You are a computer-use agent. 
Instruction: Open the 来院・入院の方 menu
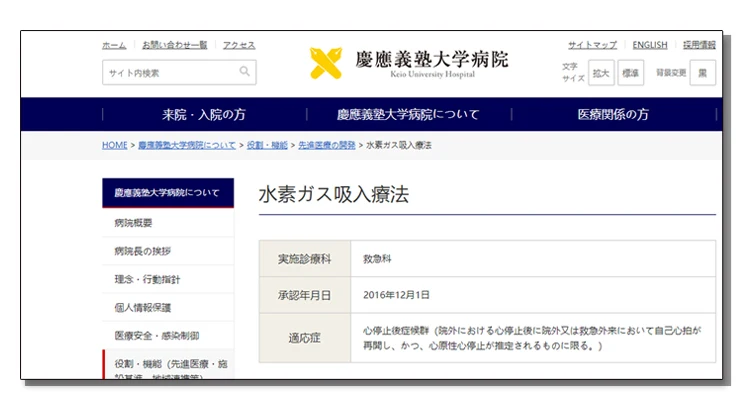[204, 114]
